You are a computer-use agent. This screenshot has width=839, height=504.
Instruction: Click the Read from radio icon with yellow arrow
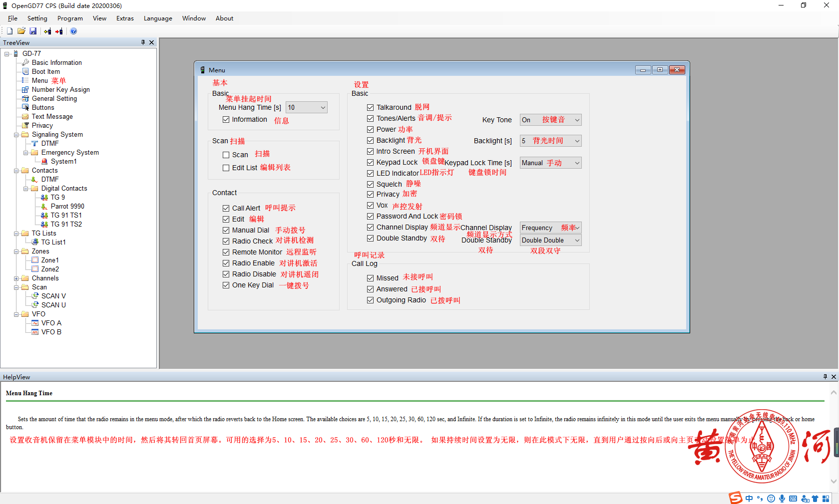[47, 31]
